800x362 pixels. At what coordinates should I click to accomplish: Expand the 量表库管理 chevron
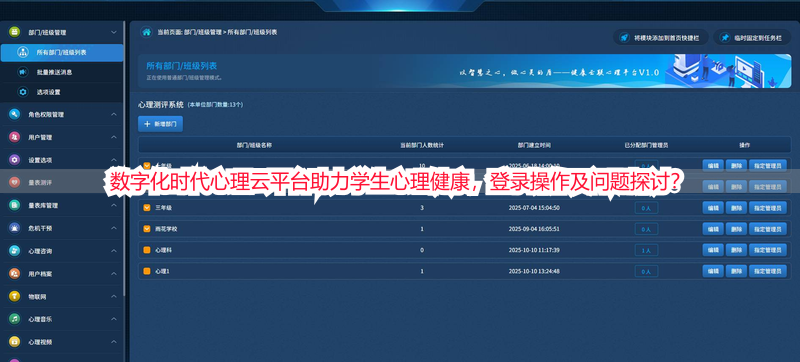(114, 205)
